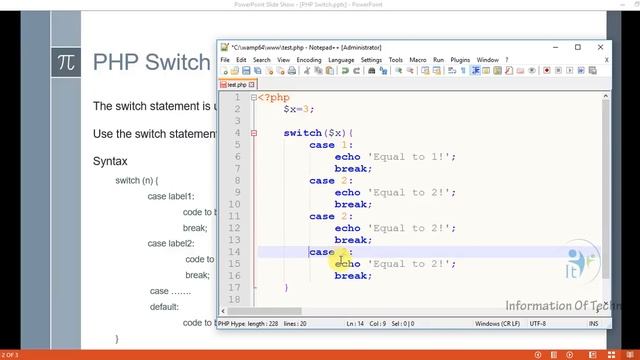The width and height of the screenshot is (640, 360).
Task: Click the vertical scrollbar up arrow
Action: 605,96
